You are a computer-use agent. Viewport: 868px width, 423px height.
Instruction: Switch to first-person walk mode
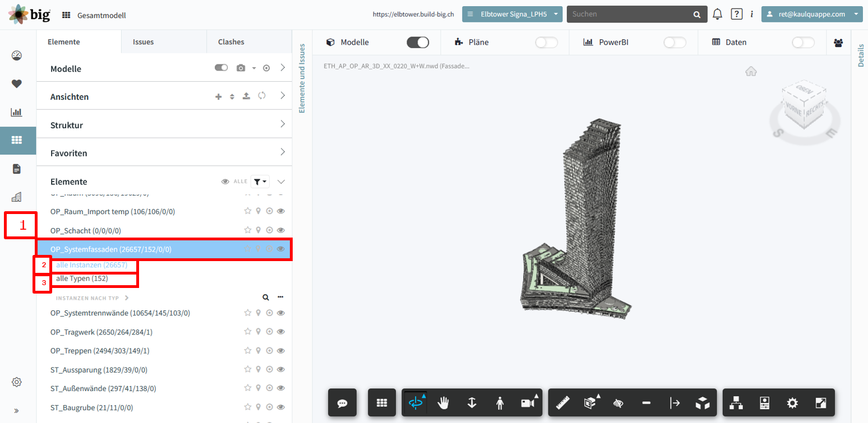coord(500,403)
